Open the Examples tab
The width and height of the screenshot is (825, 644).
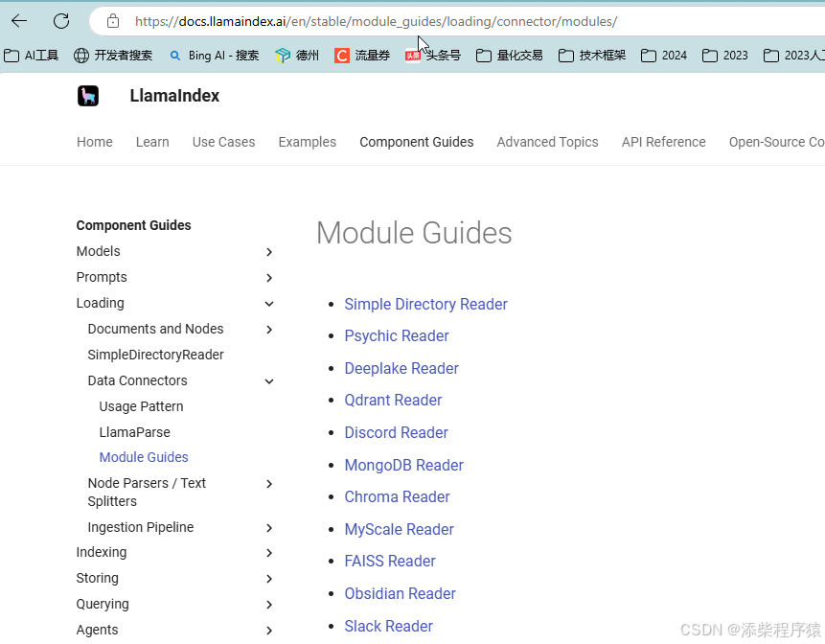(308, 142)
